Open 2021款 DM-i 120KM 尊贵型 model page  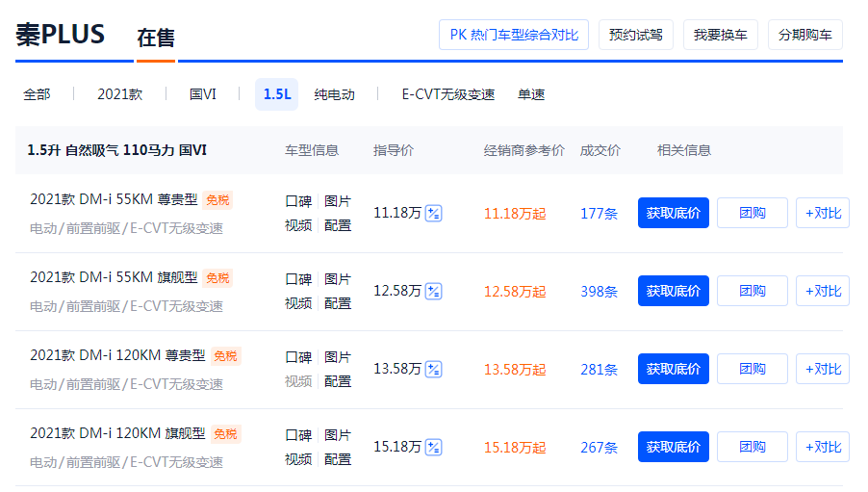click(x=117, y=355)
